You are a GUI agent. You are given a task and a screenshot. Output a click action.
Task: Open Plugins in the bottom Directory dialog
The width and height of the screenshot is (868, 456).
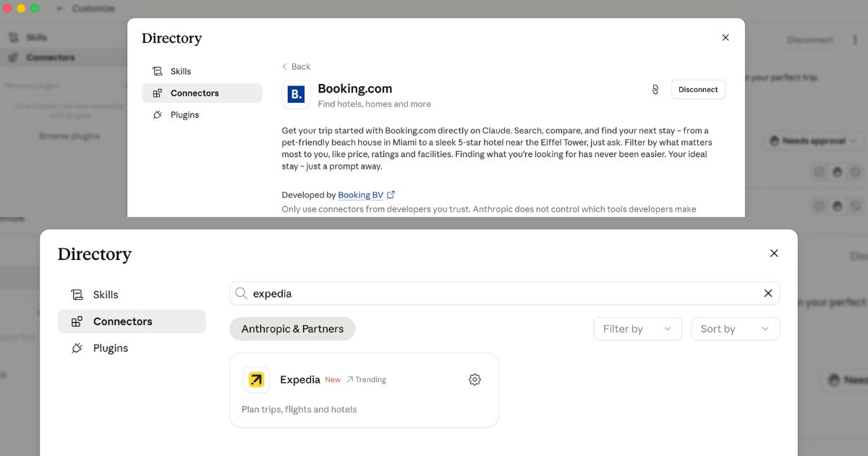point(132,348)
